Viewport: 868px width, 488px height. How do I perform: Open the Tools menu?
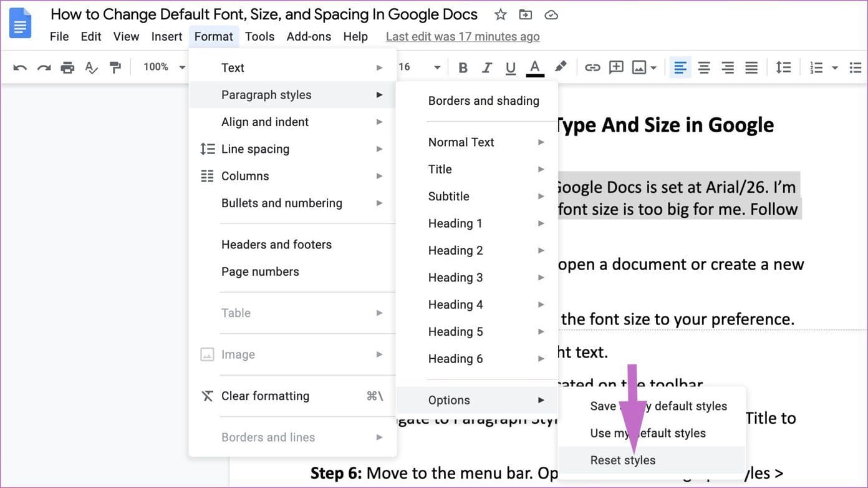[259, 36]
